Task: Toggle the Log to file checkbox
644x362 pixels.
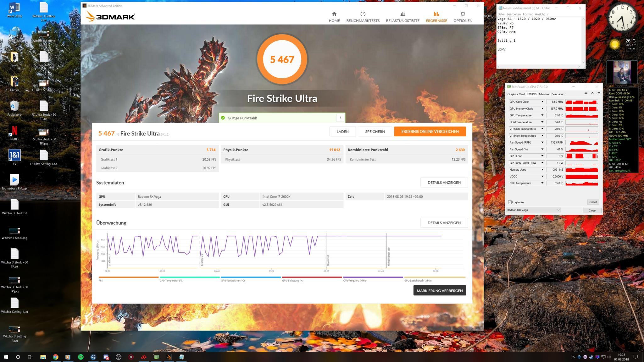Action: tap(510, 202)
